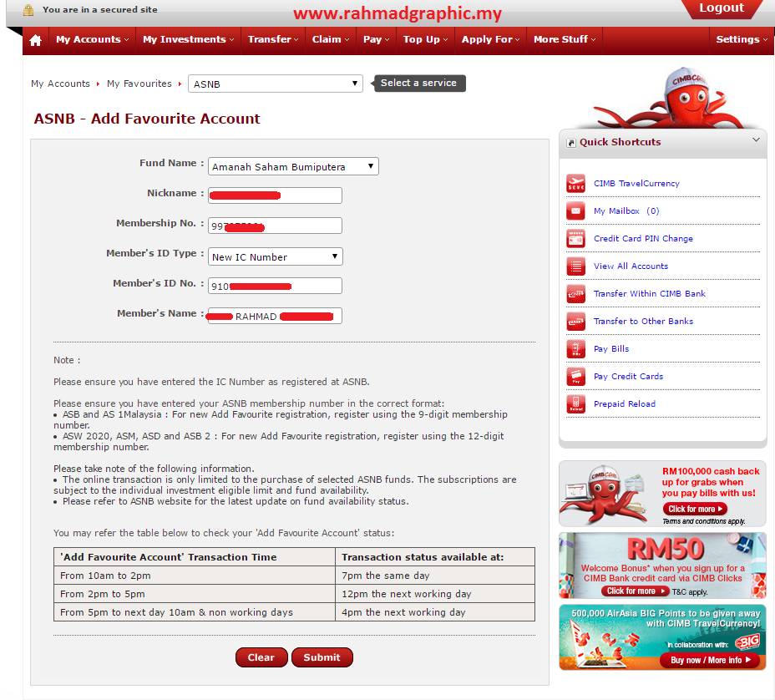Click My Favourites breadcrumb link

(x=139, y=84)
